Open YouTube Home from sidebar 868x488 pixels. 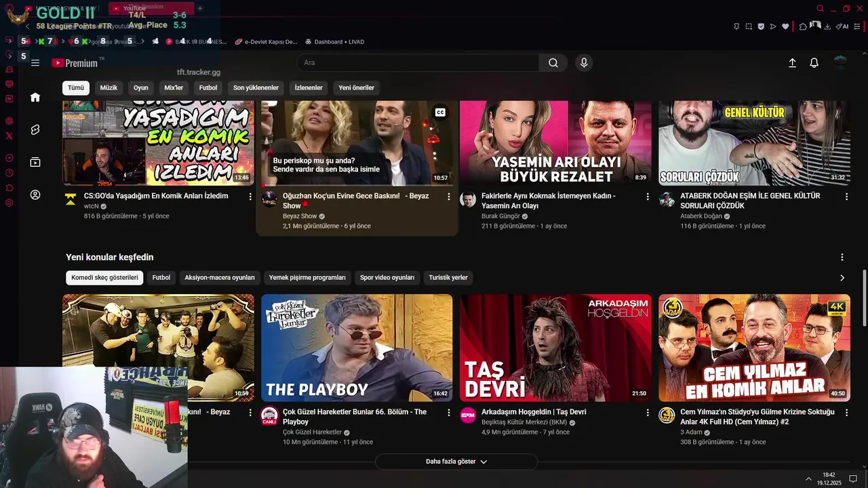(35, 97)
